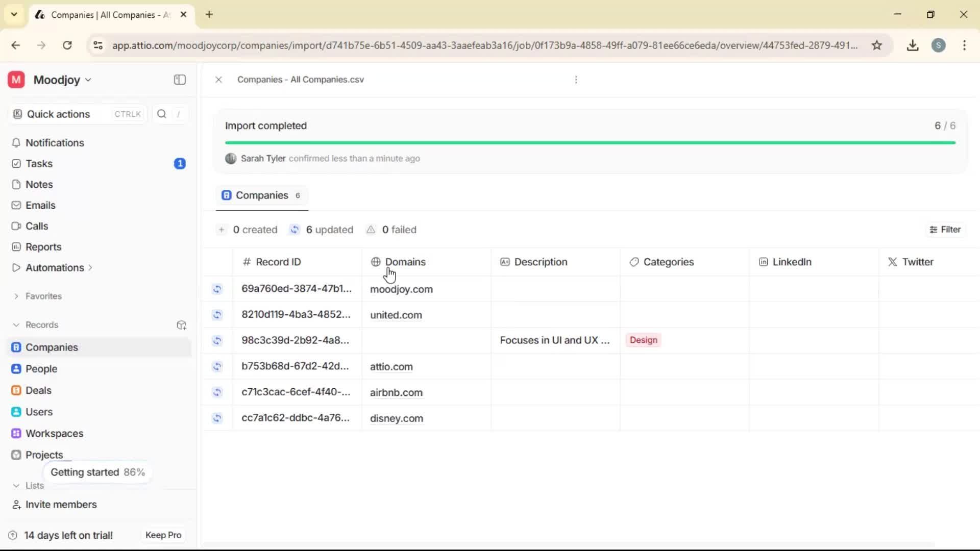Select People in the sidebar

(x=41, y=368)
